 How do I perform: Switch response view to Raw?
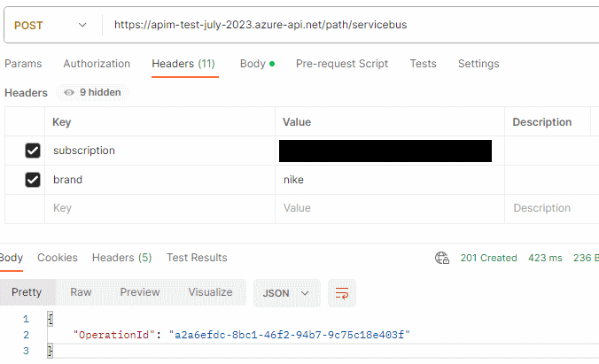point(81,292)
